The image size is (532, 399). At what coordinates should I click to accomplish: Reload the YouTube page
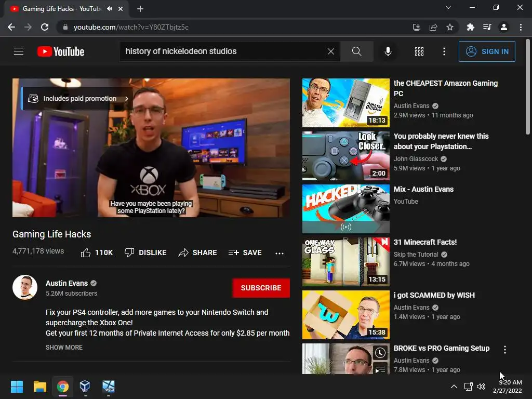click(x=45, y=27)
